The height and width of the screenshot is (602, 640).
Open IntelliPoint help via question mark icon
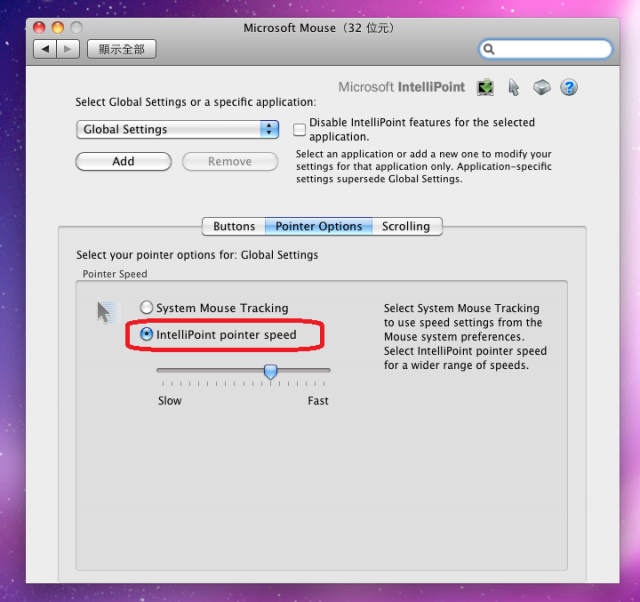point(569,87)
